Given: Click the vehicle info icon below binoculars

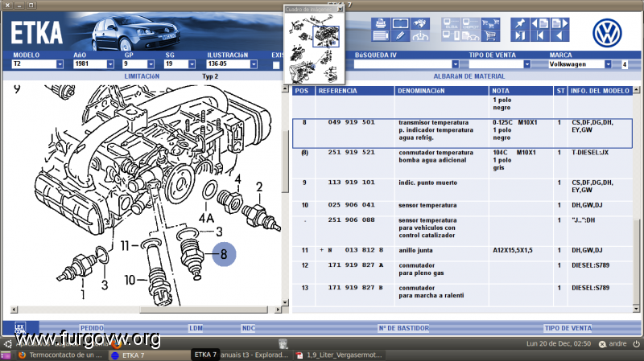Looking at the screenshot, I should (420, 36).
